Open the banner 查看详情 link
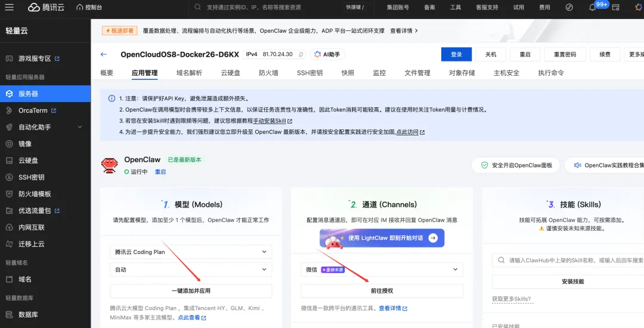 point(404,31)
